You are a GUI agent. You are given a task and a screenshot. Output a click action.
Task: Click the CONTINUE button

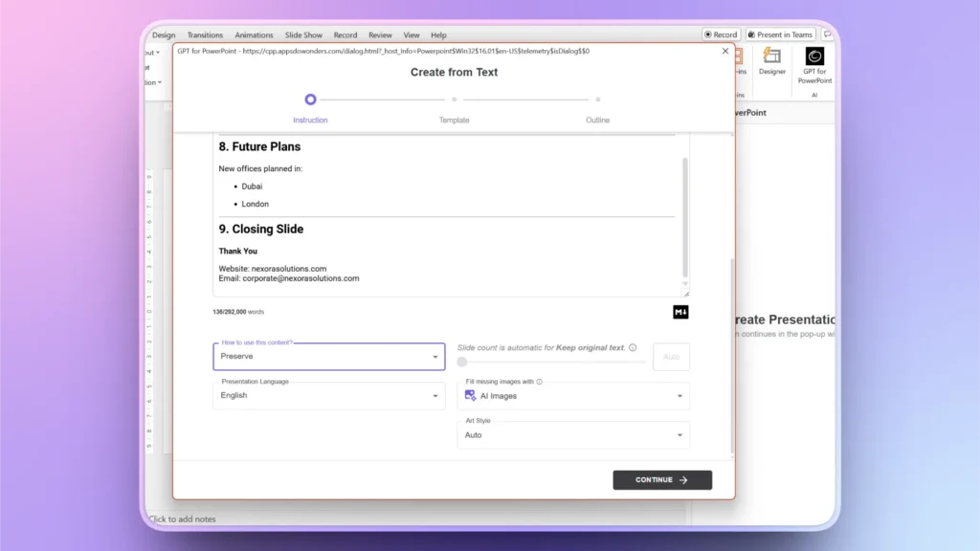[662, 480]
